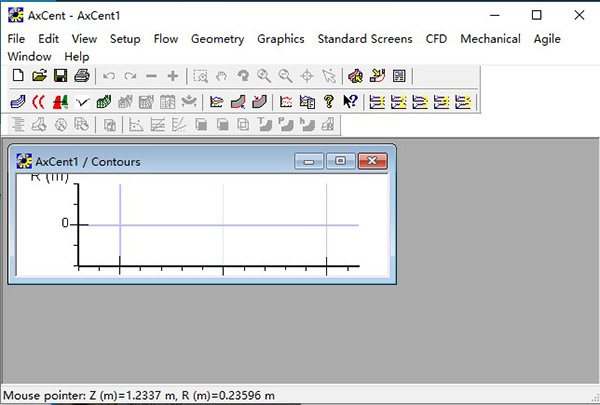Open the CFD menu
600x405 pixels.
(x=436, y=39)
